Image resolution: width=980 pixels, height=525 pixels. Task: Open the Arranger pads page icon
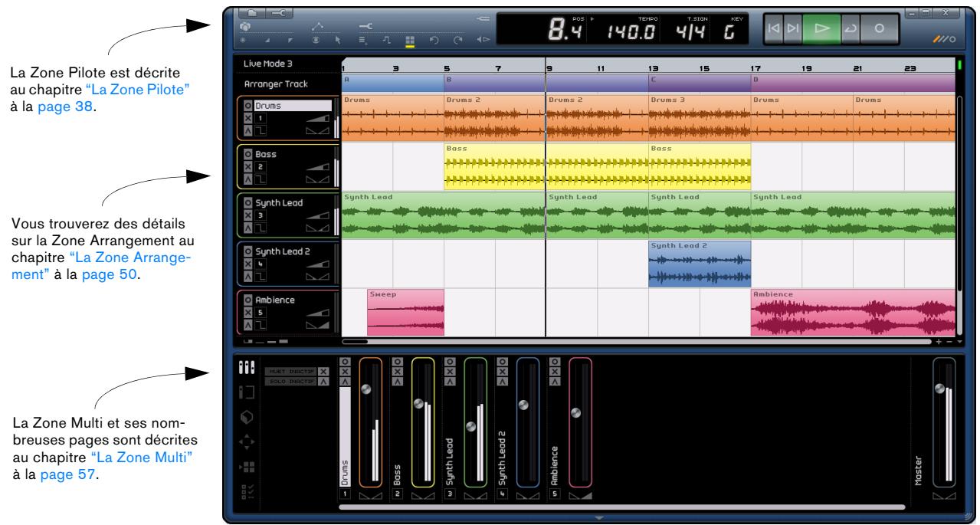247,469
